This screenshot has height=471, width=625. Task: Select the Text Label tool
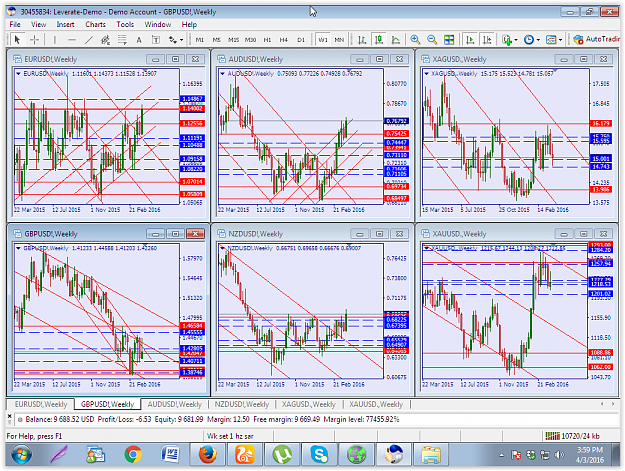(156, 39)
